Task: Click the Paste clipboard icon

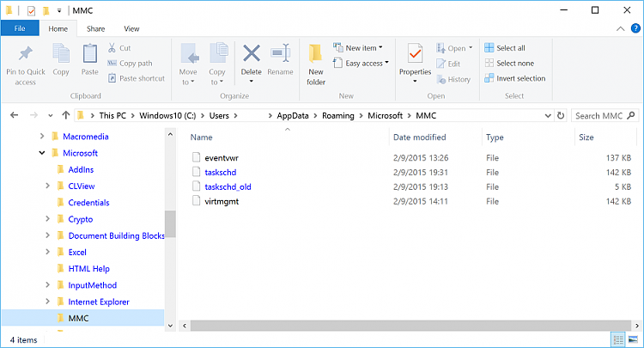Action: (x=89, y=54)
